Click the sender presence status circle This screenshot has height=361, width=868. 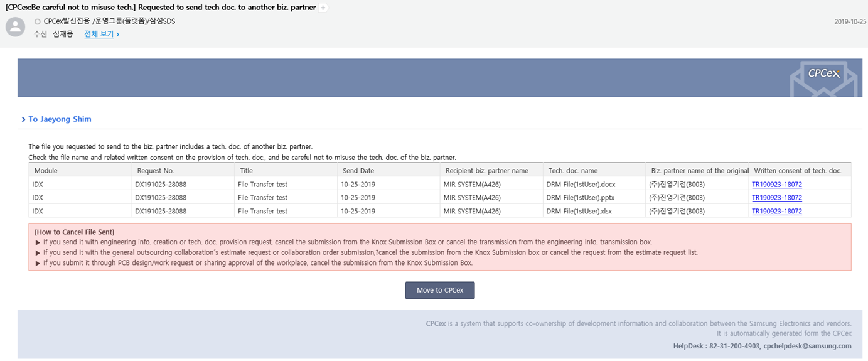tap(38, 21)
